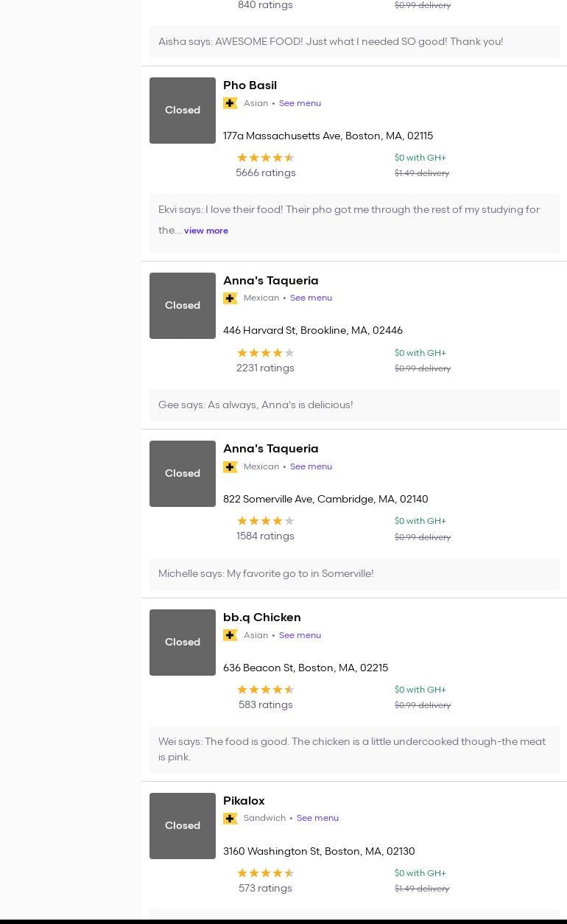Viewport: 567px width, 924px height.
Task: Click Pho Basil's star rating
Action: click(x=265, y=158)
